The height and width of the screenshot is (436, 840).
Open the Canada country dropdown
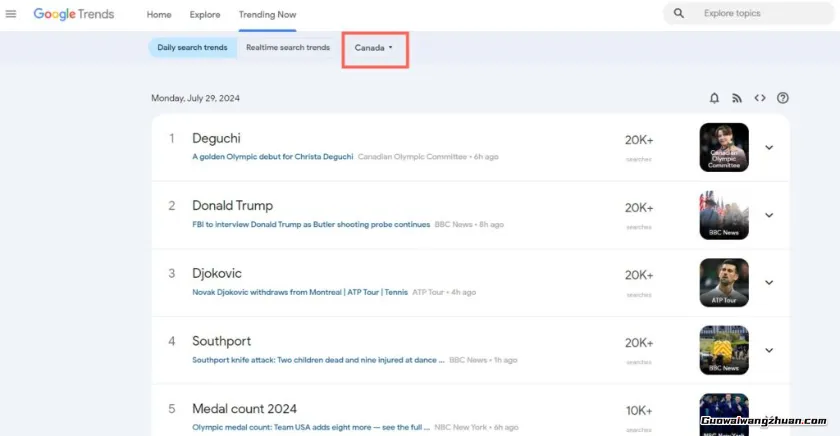click(374, 48)
